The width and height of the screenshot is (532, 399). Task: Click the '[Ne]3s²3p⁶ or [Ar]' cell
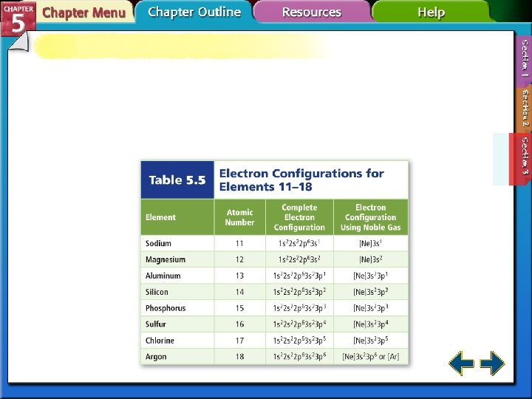[x=370, y=357]
